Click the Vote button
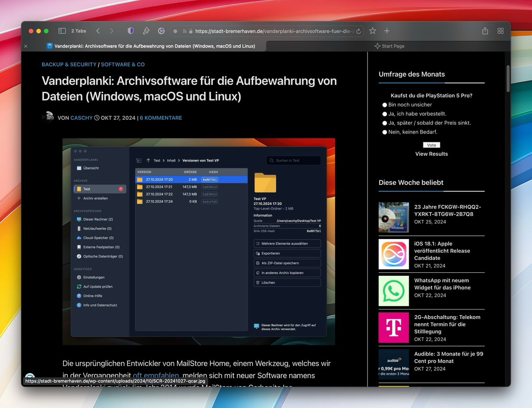 (x=431, y=145)
